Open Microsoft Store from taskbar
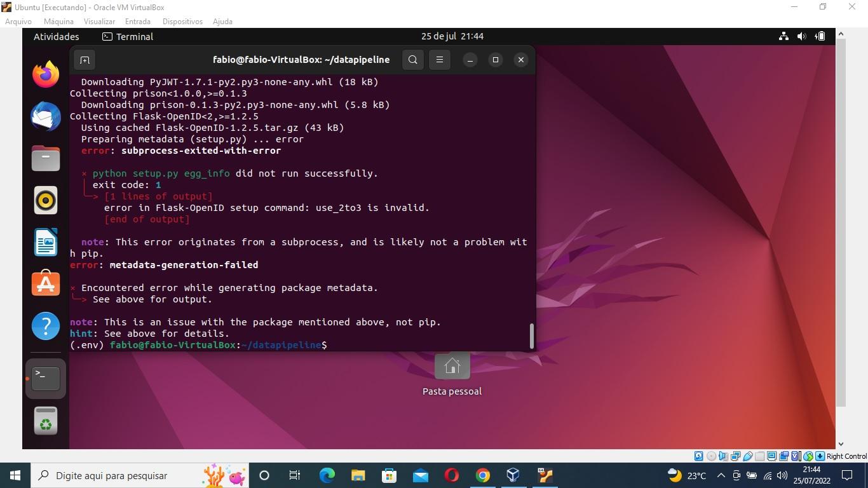Screen dimensions: 868x488 coord(389,475)
